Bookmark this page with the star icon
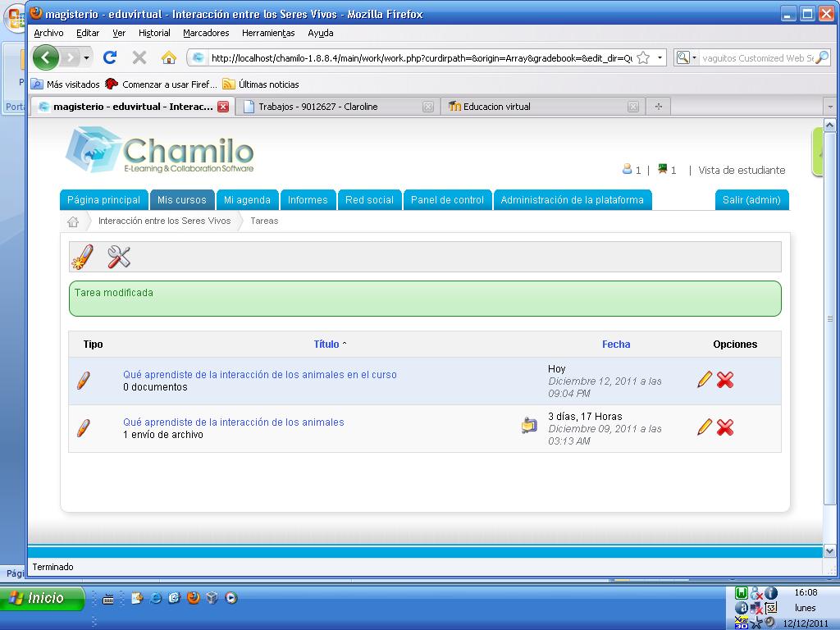Screen dimensions: 840x630 643,58
